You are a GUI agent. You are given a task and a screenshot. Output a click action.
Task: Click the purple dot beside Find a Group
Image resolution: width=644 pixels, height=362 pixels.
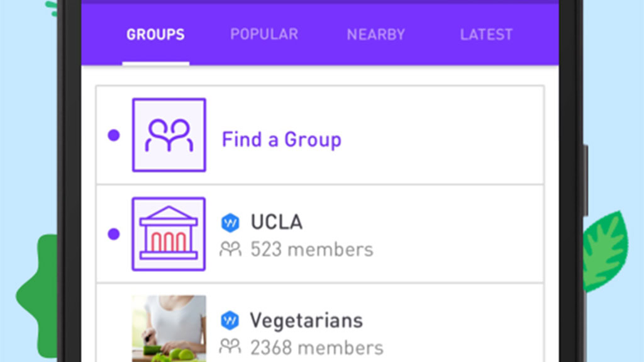[114, 135]
